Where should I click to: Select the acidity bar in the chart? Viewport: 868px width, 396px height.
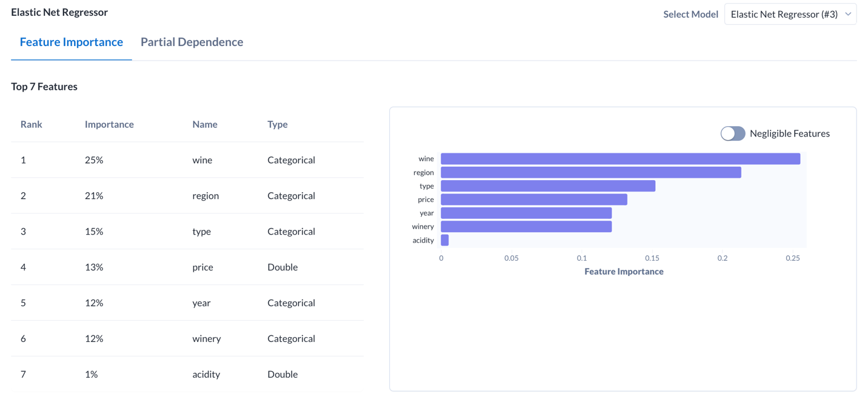coord(445,240)
